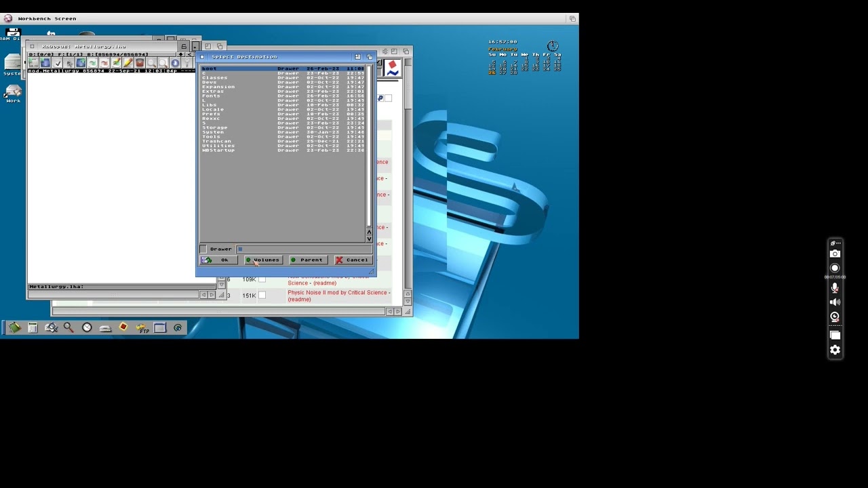This screenshot has width=868, height=488.
Task: Select the 'Prefs' drawer row
Action: (x=283, y=114)
